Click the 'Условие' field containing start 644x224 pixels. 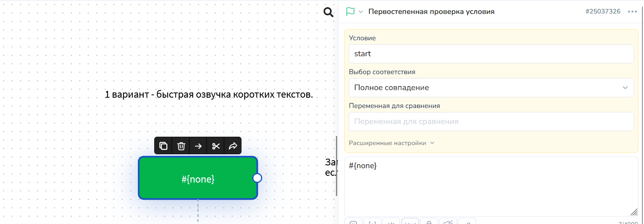coord(491,54)
